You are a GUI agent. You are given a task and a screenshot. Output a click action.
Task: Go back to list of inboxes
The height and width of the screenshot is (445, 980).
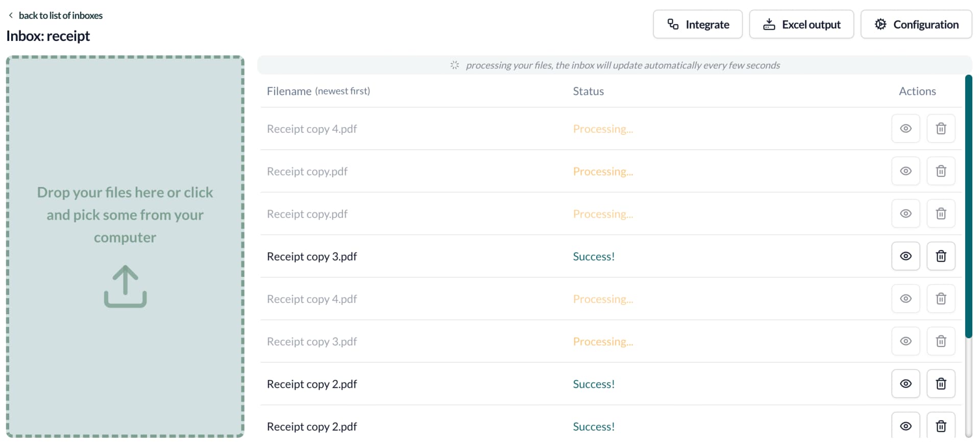[60, 15]
